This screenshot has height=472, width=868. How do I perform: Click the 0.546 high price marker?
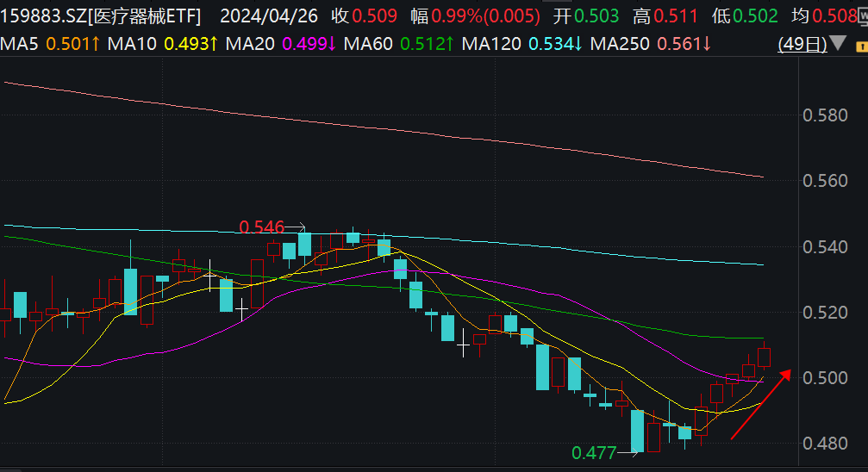(262, 227)
